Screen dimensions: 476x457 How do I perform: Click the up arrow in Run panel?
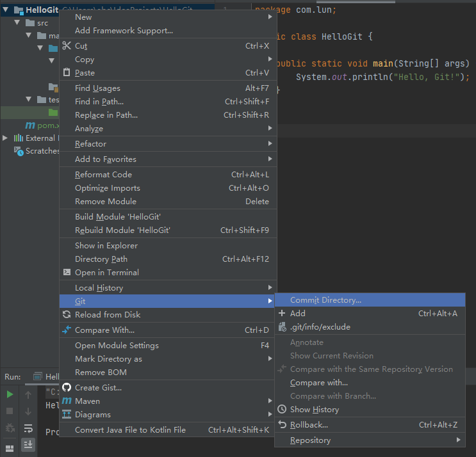(28, 394)
